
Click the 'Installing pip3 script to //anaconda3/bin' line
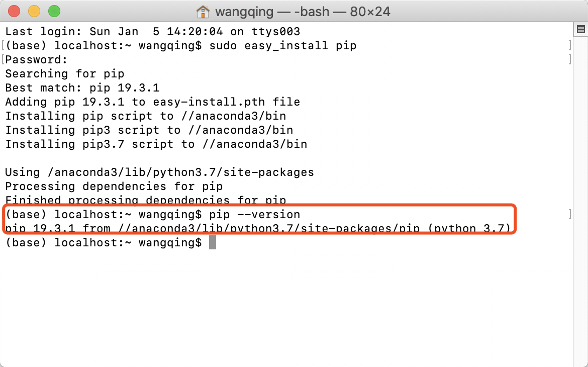coord(148,130)
